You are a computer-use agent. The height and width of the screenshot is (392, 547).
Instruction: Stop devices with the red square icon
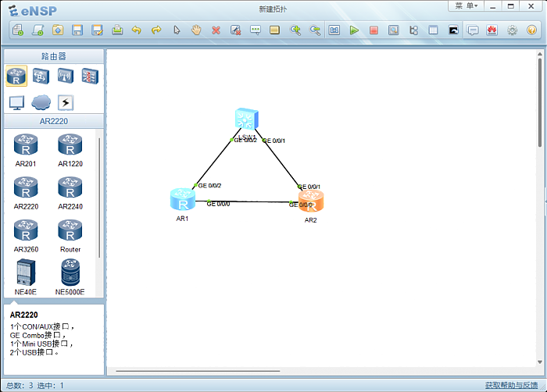[374, 30]
